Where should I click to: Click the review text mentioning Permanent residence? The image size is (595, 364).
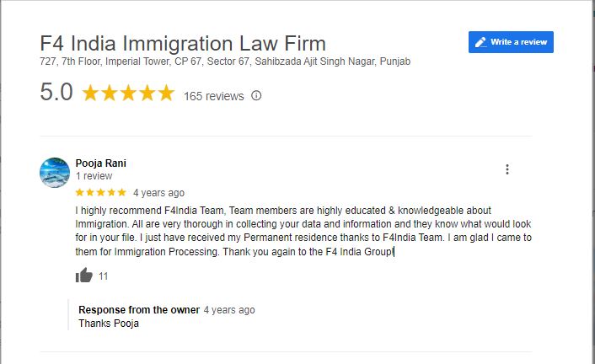(303, 231)
